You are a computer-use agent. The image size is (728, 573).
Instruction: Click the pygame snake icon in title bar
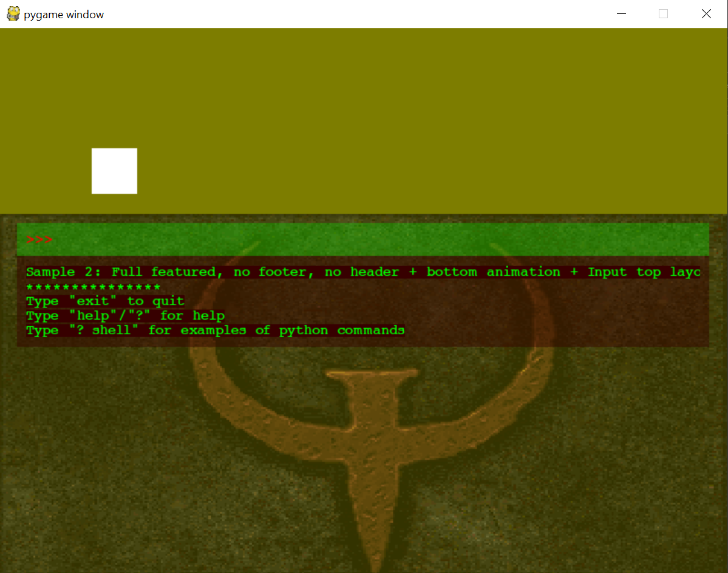tap(13, 14)
